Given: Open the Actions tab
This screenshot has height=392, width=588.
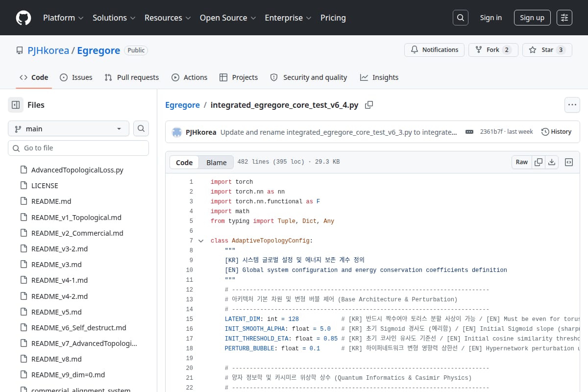Looking at the screenshot, I should click(190, 77).
